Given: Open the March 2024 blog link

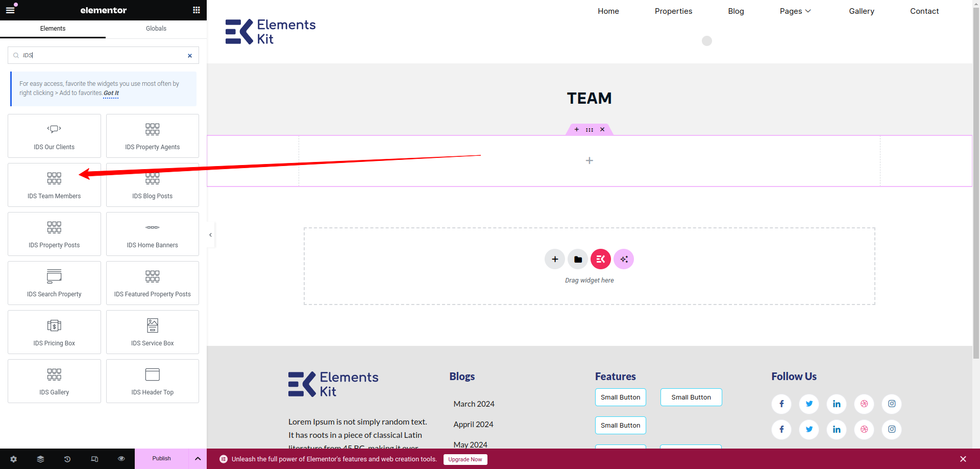Looking at the screenshot, I should click(x=474, y=404).
